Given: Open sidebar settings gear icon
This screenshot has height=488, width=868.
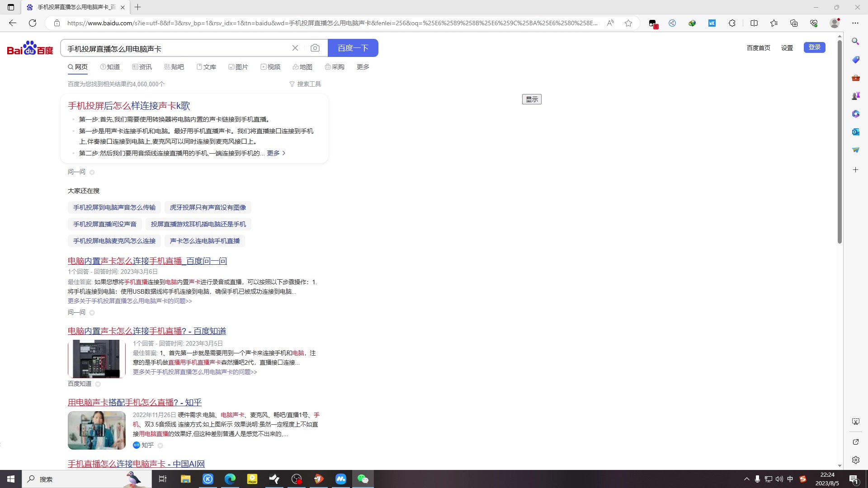Looking at the screenshot, I should pyautogui.click(x=855, y=460).
